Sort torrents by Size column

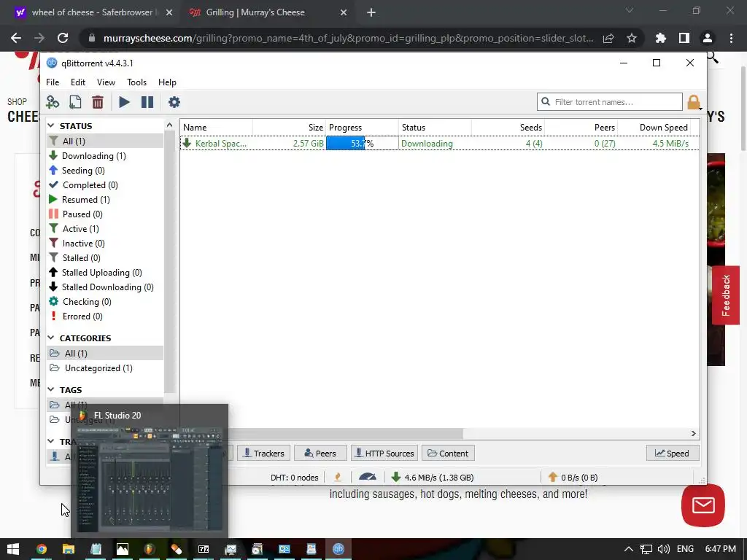coord(290,128)
